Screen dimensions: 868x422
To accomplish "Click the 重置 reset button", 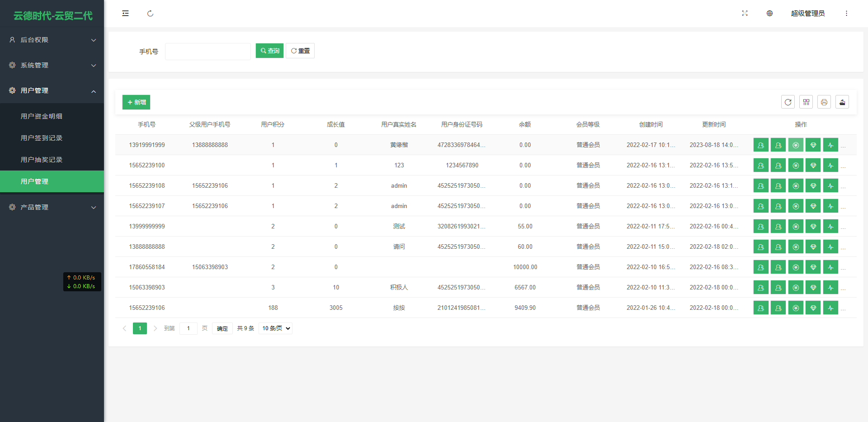I will pyautogui.click(x=300, y=51).
